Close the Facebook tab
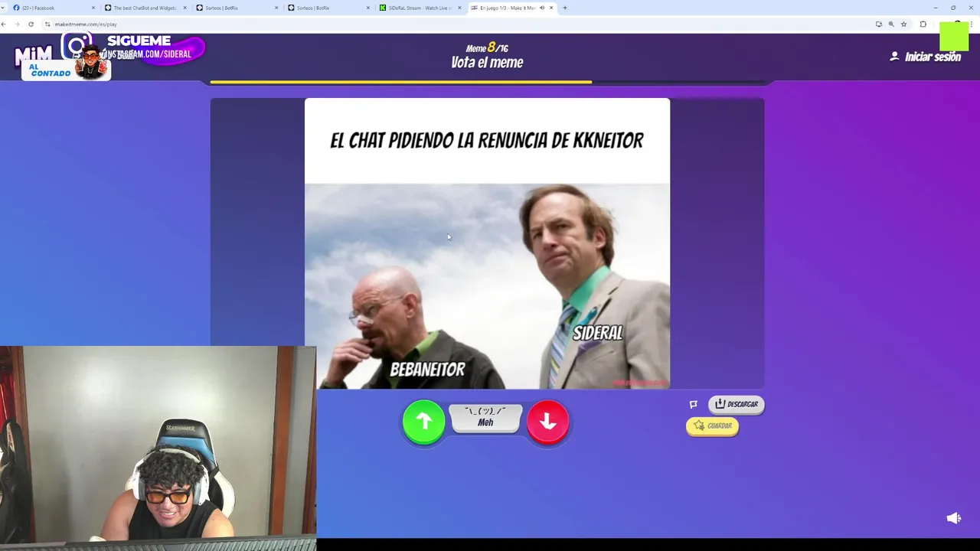The width and height of the screenshot is (980, 551). (x=93, y=8)
